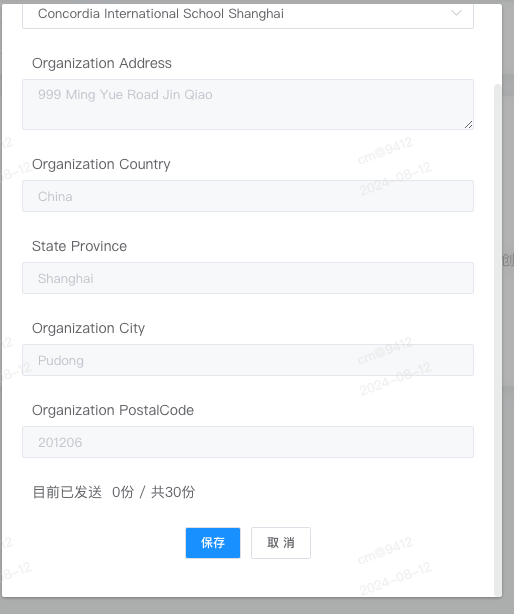Click the dialog's vertical scrollbar
514x614 pixels.
[498, 339]
